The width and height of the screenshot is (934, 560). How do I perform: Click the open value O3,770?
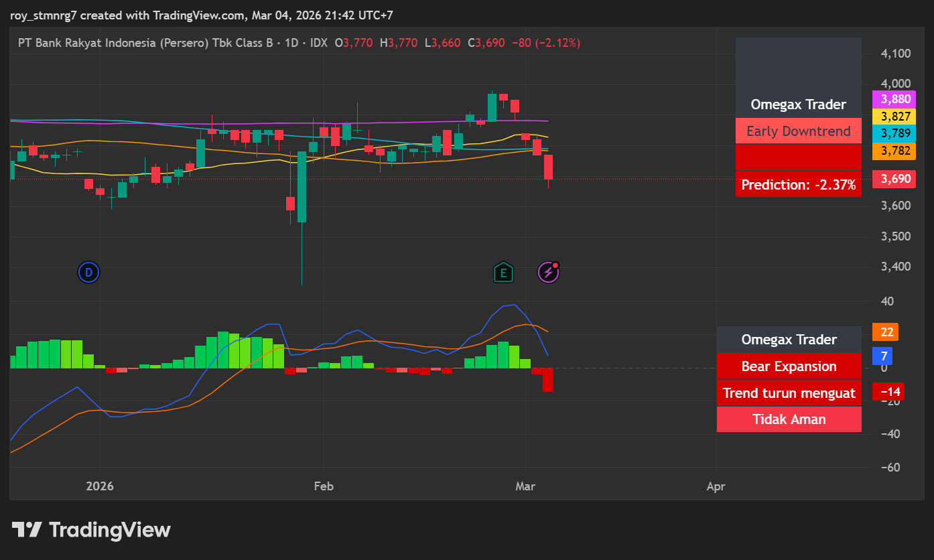pyautogui.click(x=353, y=43)
